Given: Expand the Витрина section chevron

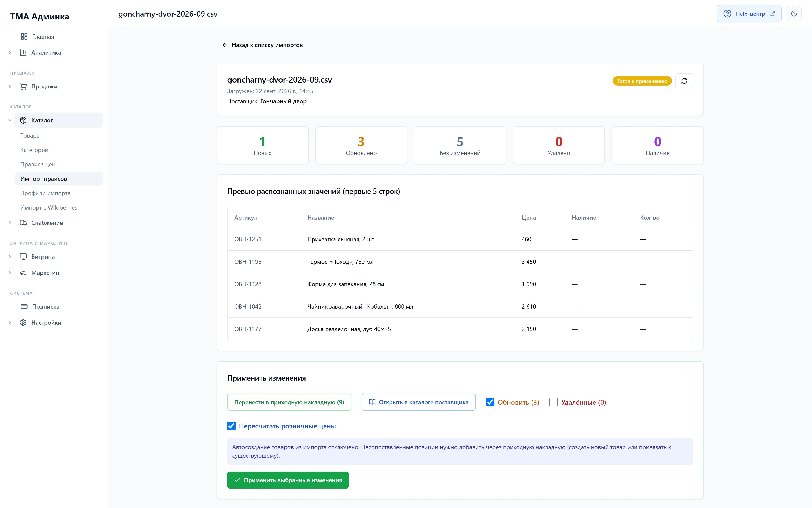Looking at the screenshot, I should (x=10, y=257).
